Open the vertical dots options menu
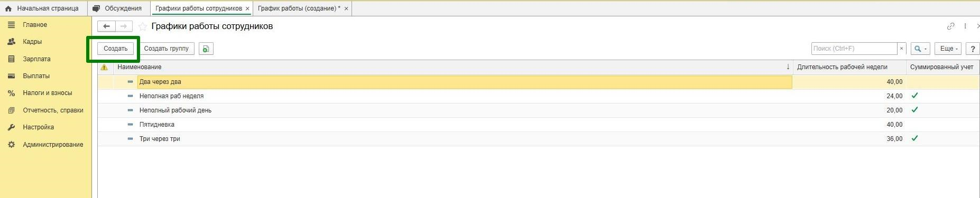980x198 pixels. (x=965, y=26)
